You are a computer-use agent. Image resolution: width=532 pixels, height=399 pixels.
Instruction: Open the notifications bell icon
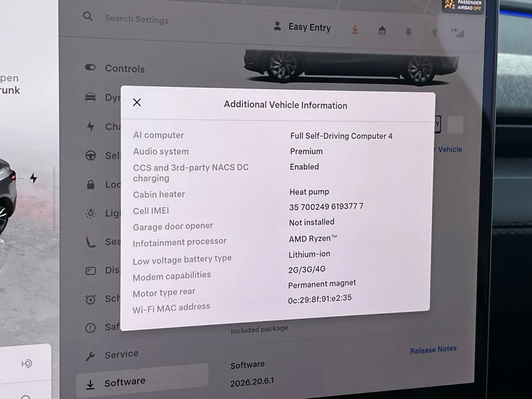(408, 32)
